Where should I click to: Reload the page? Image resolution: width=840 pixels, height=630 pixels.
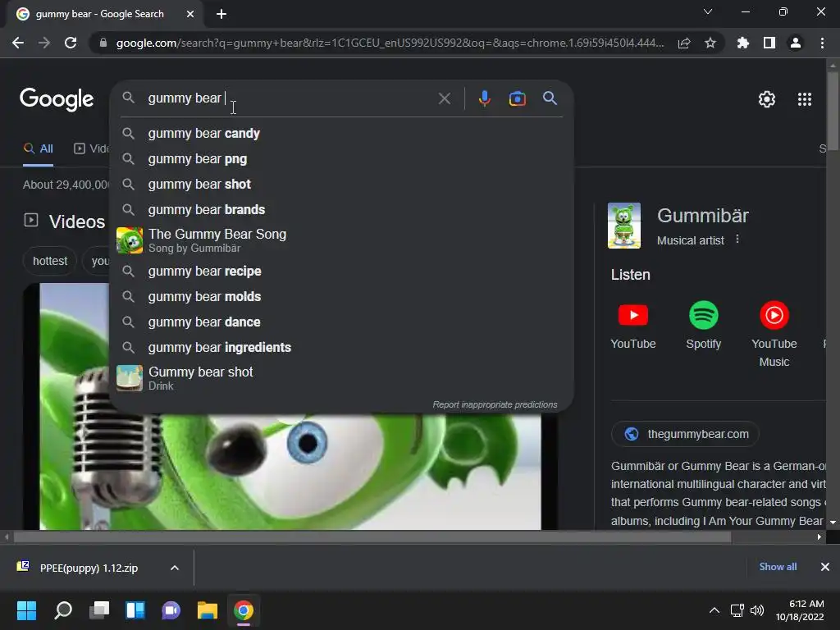tap(71, 43)
